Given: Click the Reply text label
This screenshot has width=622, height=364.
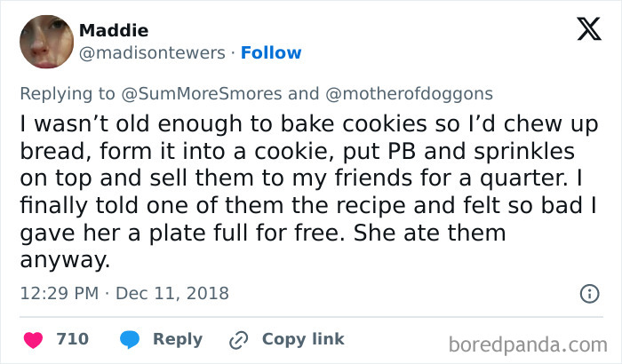Looking at the screenshot, I should click(178, 339).
